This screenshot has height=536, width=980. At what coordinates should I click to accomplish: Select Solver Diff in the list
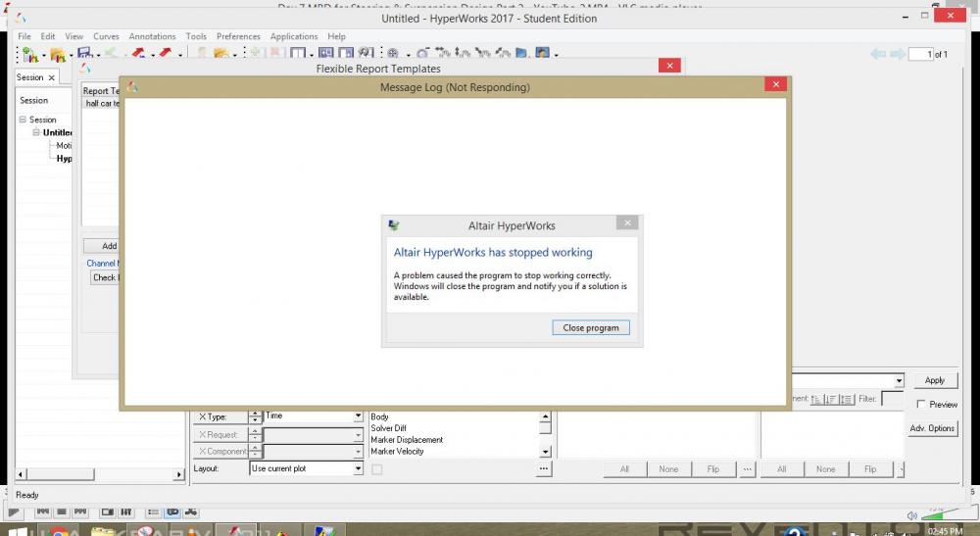coord(388,428)
